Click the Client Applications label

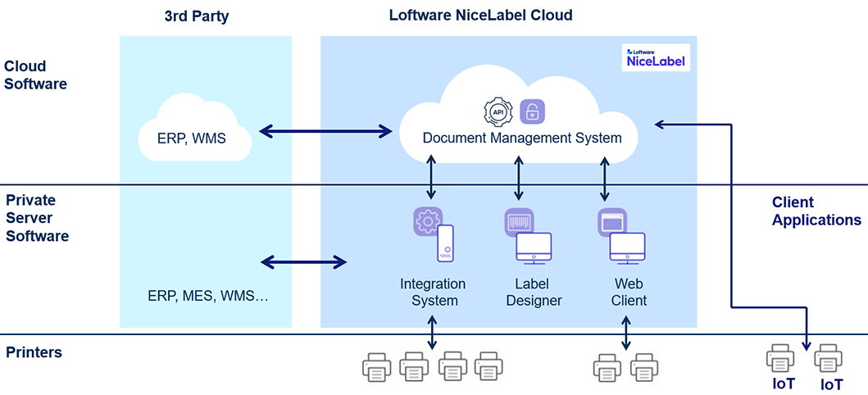click(x=816, y=211)
